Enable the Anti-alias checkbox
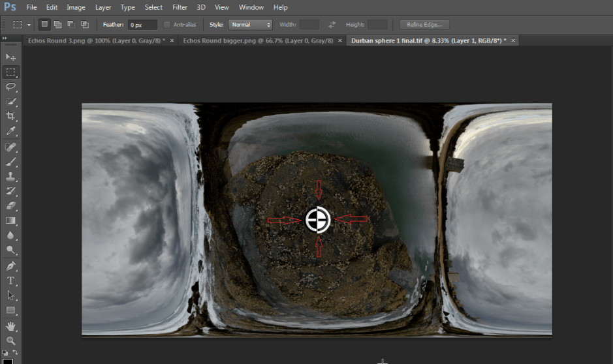 [168, 25]
